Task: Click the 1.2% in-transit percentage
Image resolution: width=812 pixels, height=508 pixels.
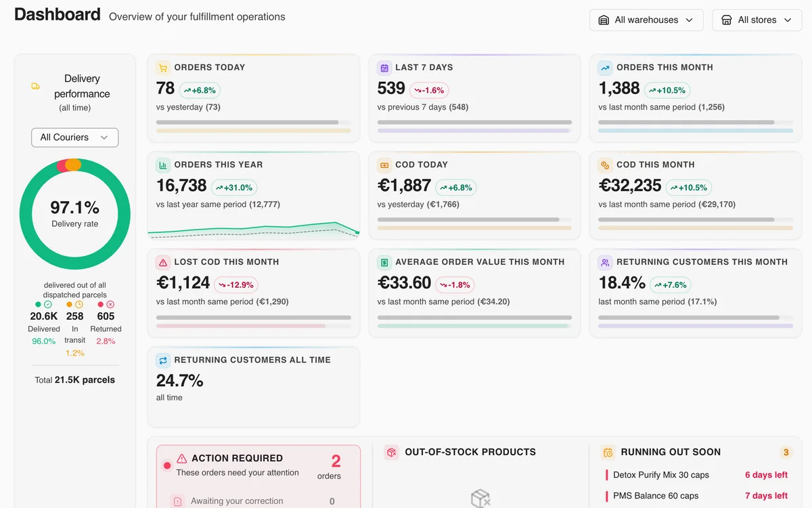Action: (x=75, y=353)
